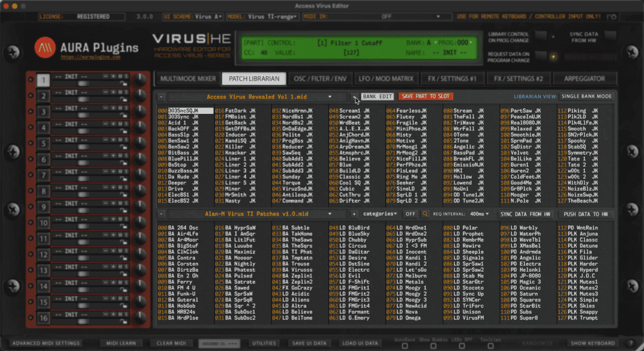Toggle LEDs OFF checkbox
This screenshot has width=644, height=351.
[462, 346]
